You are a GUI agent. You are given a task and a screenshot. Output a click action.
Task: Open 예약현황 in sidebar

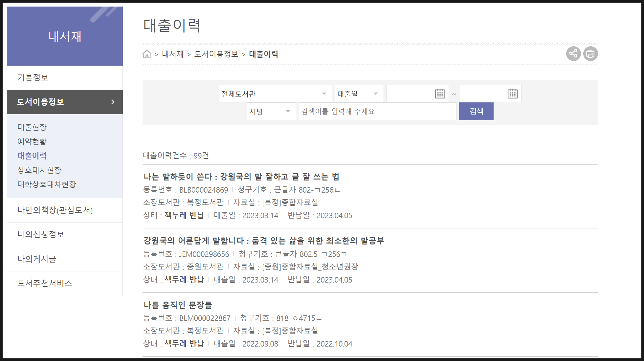coord(32,141)
